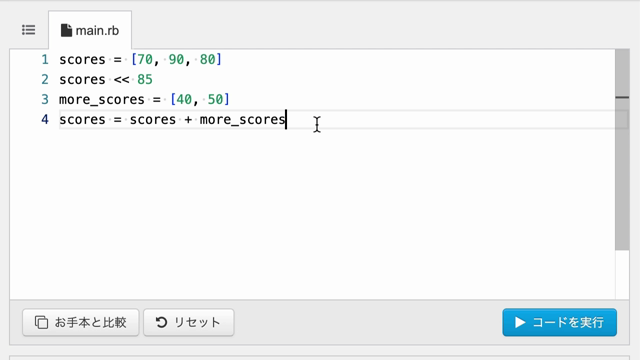
Task: Click line number 4 in gutter
Action: pyautogui.click(x=45, y=120)
